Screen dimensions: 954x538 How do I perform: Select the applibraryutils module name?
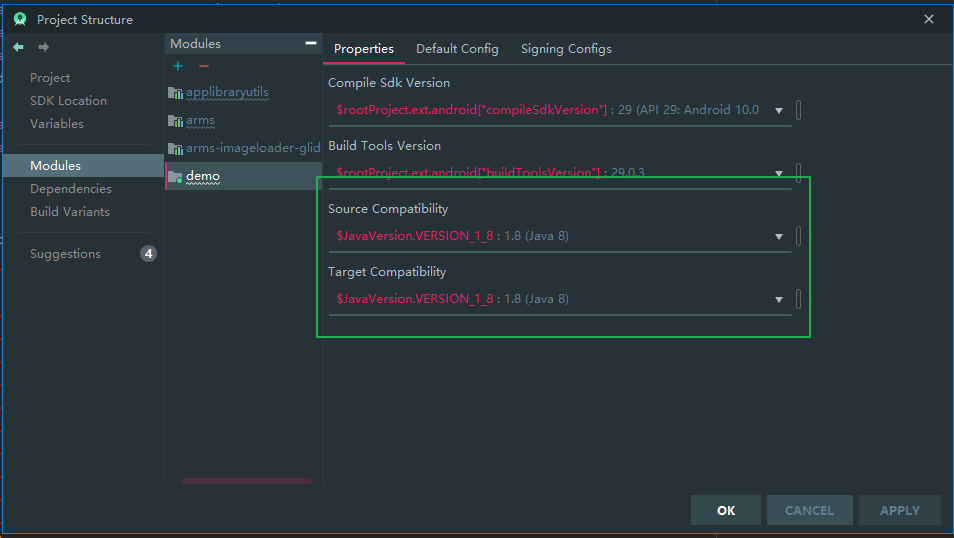(x=228, y=93)
